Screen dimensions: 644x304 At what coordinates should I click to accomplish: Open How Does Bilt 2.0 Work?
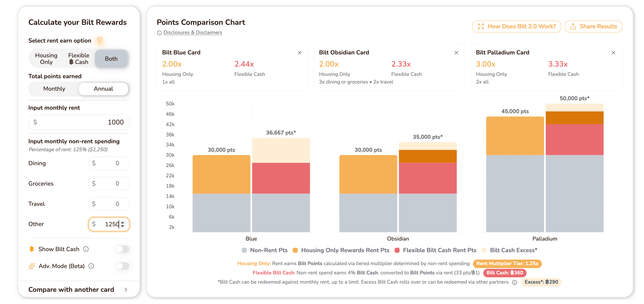coord(517,26)
